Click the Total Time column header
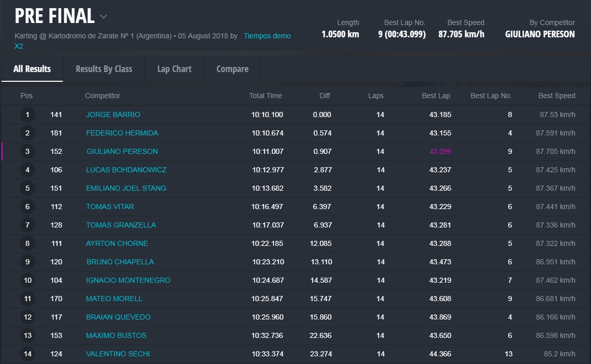The height and width of the screenshot is (364, 591). coord(265,96)
